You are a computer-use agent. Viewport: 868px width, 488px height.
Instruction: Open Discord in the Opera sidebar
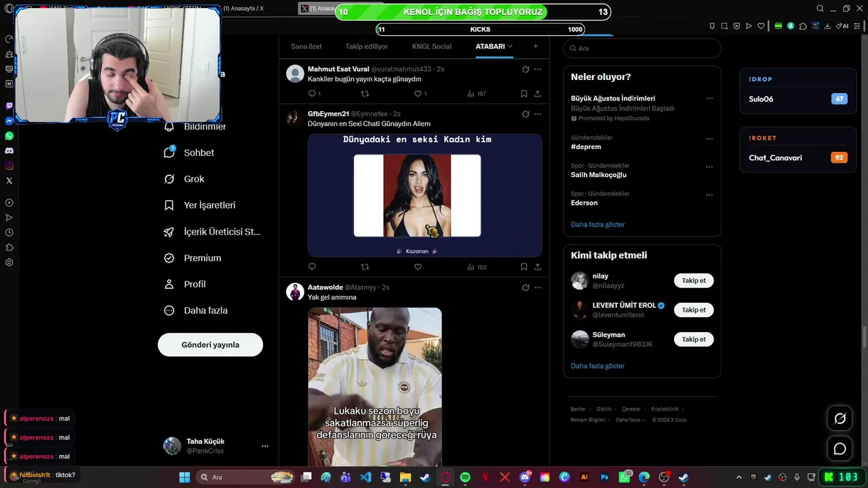click(9, 150)
